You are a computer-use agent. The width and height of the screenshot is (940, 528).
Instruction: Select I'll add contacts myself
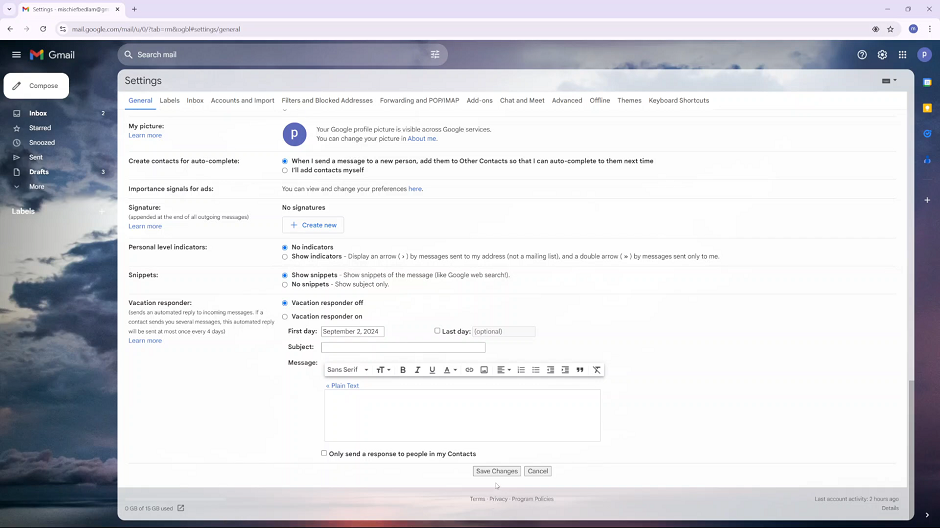(x=285, y=171)
